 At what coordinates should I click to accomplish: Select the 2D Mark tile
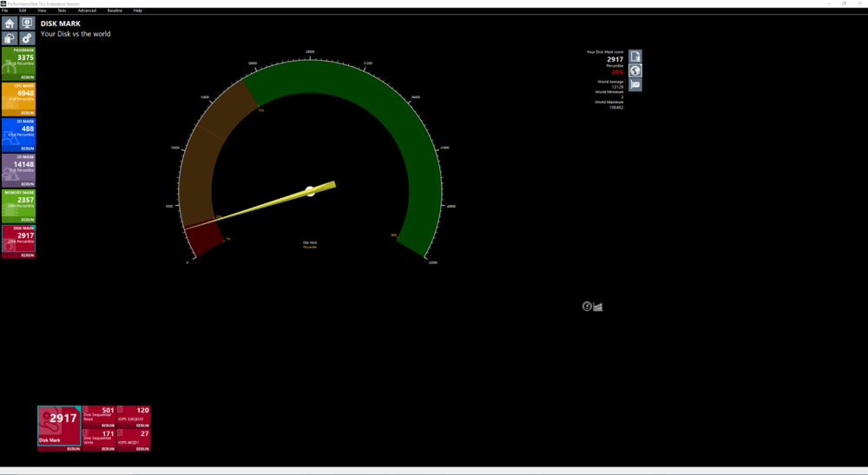(x=18, y=131)
